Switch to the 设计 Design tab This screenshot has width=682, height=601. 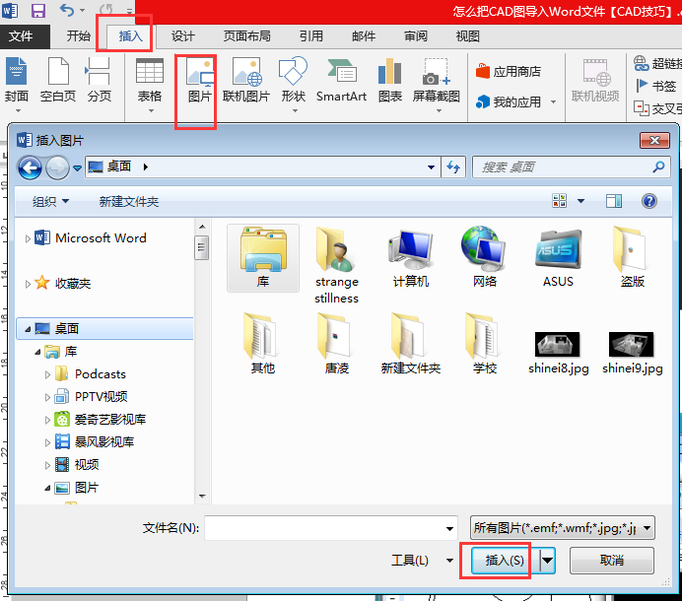(x=183, y=36)
